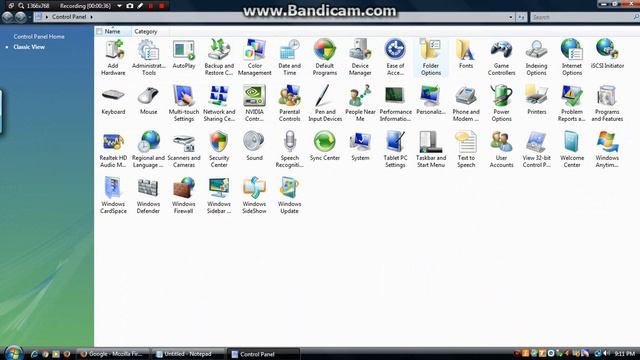640x360 pixels.
Task: Open Date and Time settings
Action: coord(289,58)
